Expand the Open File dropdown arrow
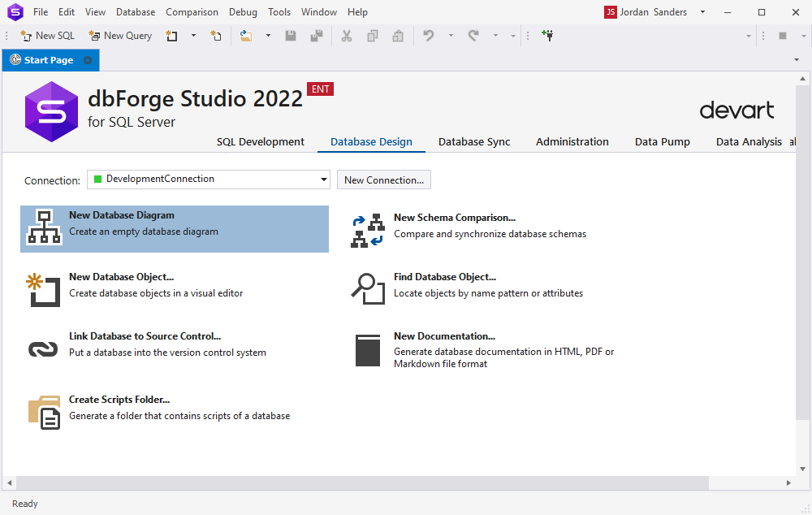The width and height of the screenshot is (812, 515). click(268, 36)
